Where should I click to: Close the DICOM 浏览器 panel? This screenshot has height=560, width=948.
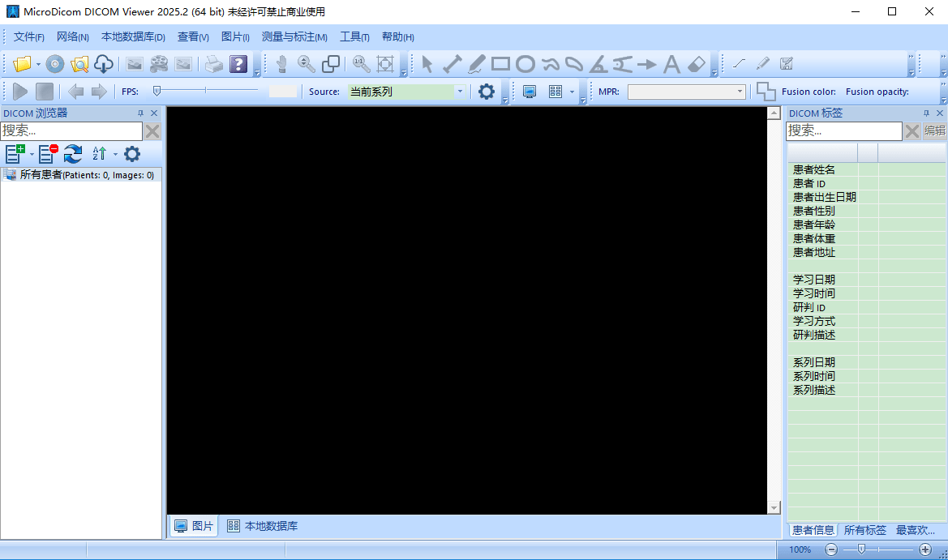tap(154, 113)
